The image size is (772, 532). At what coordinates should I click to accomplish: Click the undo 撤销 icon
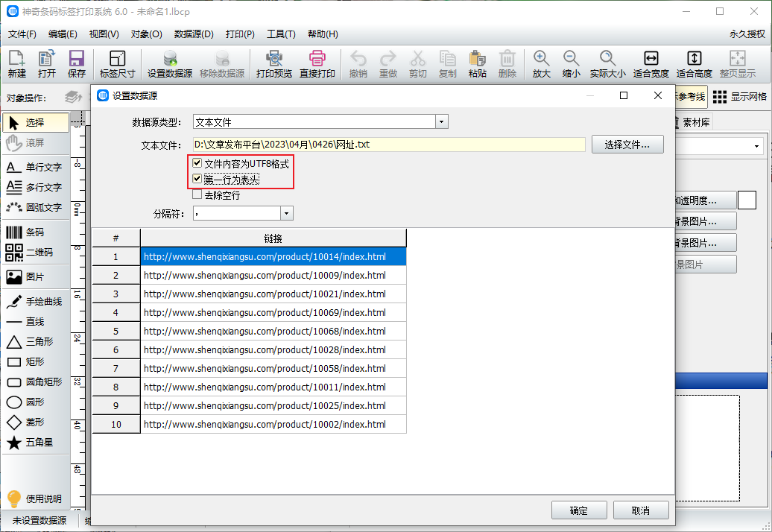[358, 64]
